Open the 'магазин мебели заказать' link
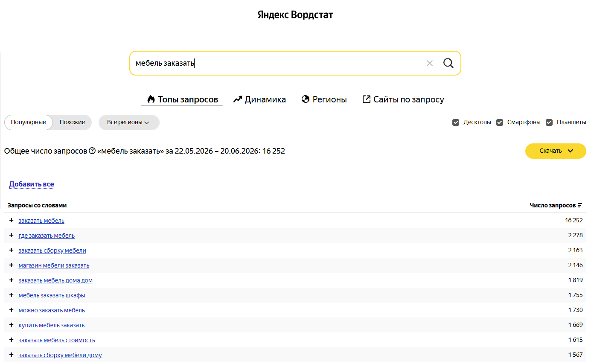 tap(54, 265)
